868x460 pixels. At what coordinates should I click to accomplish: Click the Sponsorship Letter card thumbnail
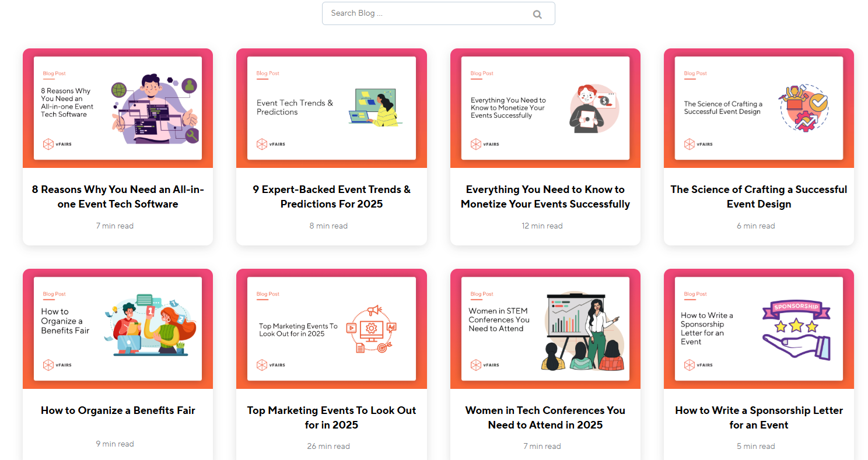coord(758,328)
